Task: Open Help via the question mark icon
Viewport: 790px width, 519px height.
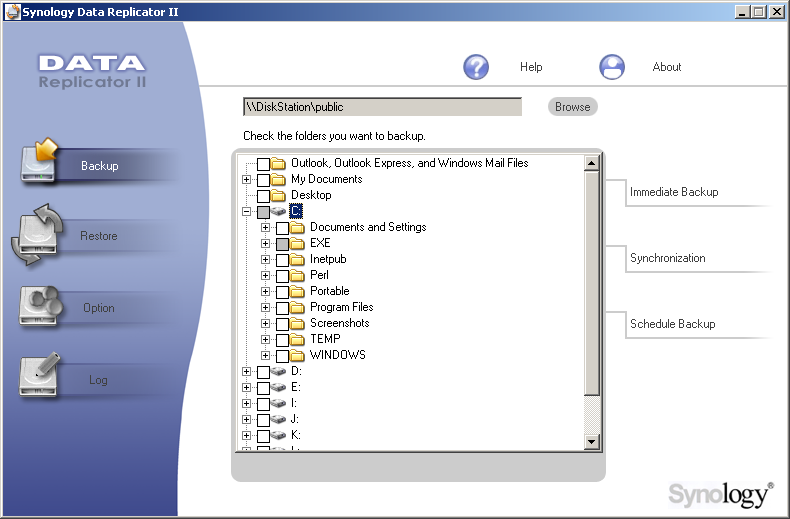Action: pos(476,67)
